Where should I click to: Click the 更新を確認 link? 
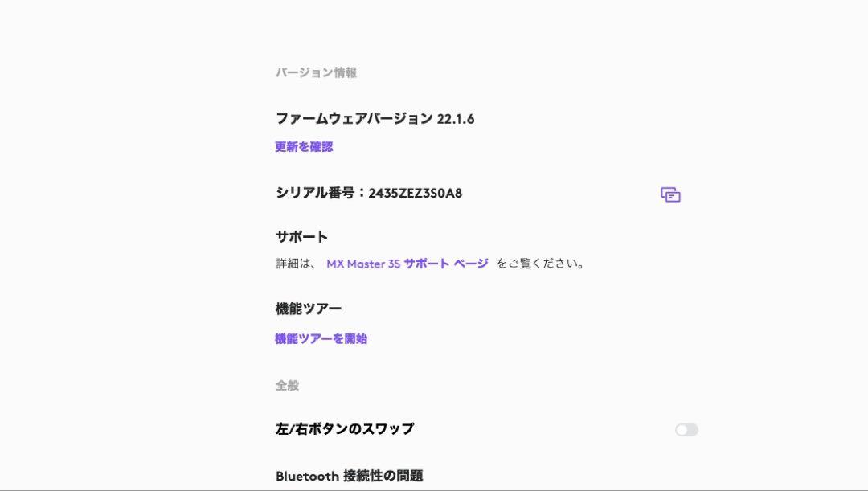pos(304,147)
